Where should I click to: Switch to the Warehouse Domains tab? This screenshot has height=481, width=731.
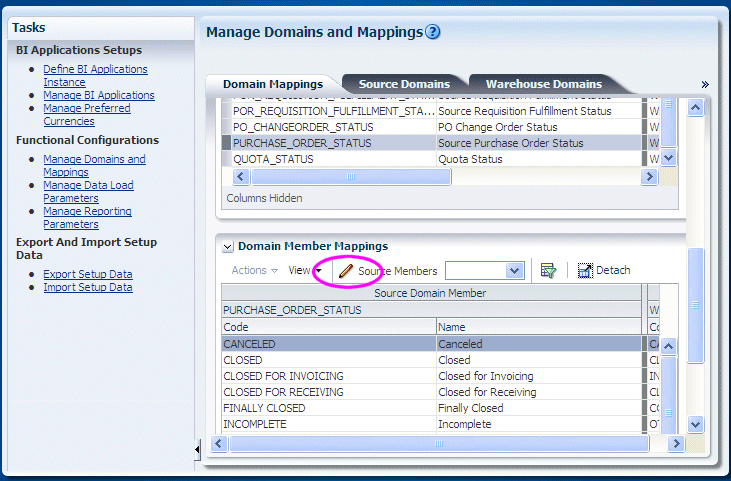(x=544, y=84)
